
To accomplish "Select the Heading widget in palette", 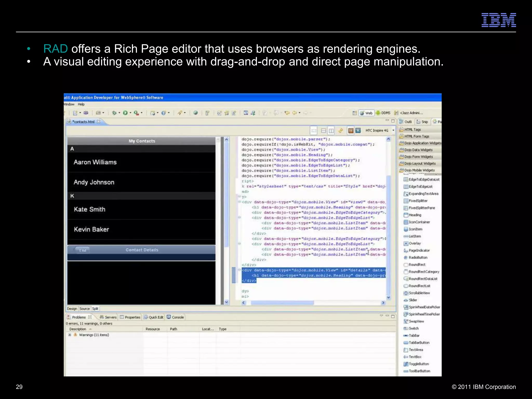I will coord(412,215).
